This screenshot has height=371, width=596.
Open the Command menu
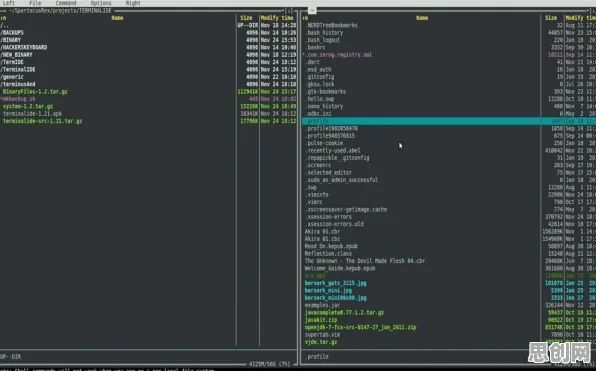coord(66,3)
